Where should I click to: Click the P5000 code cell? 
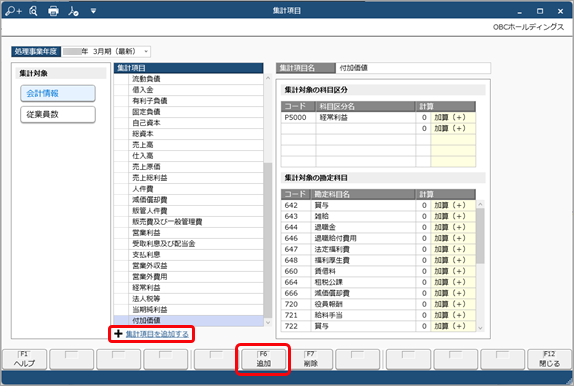coord(298,118)
